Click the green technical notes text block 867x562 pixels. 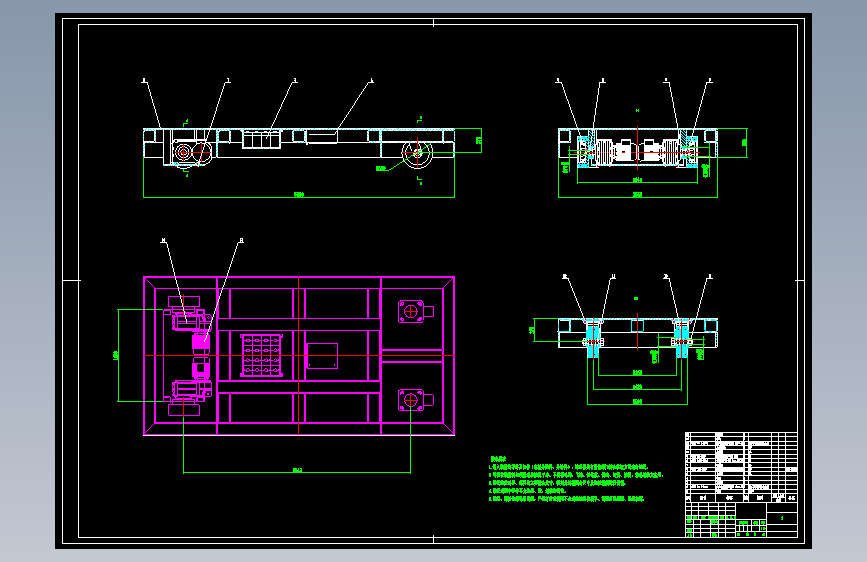coord(576,479)
